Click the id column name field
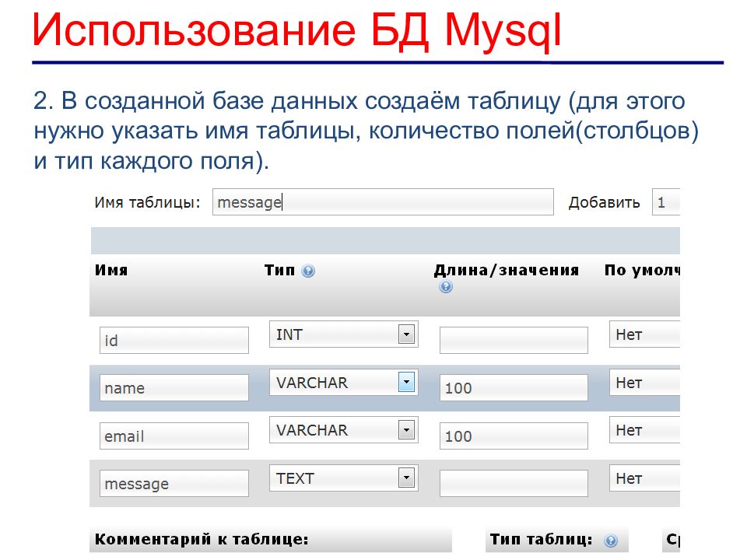The height and width of the screenshot is (560, 747). [x=174, y=341]
